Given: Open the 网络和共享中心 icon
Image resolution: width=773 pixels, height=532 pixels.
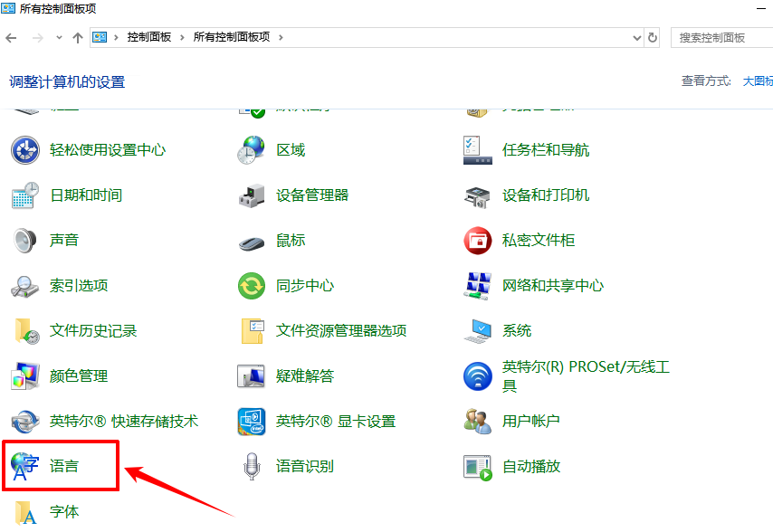Looking at the screenshot, I should (x=478, y=286).
